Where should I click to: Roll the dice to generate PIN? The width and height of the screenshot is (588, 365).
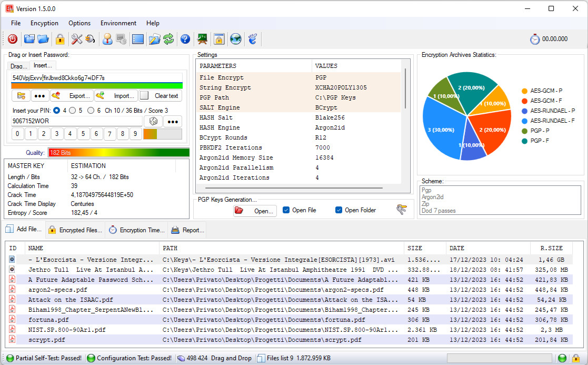tap(153, 121)
